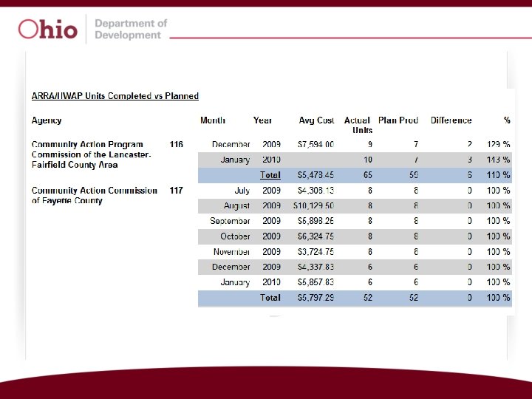Click the Total label for agency 117
Image resolution: width=532 pixels, height=399 pixels.
click(270, 298)
